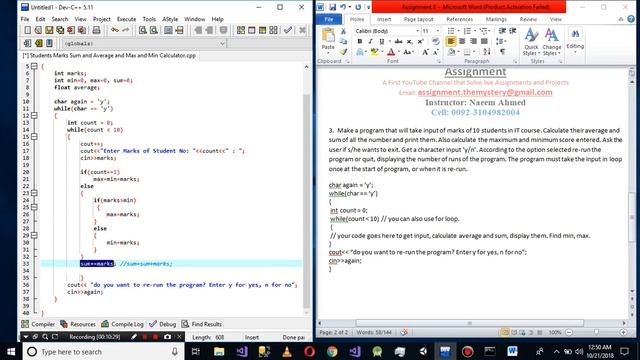Apply Subscript formatting in Word
The height and width of the screenshot is (360, 640).
coord(409,41)
